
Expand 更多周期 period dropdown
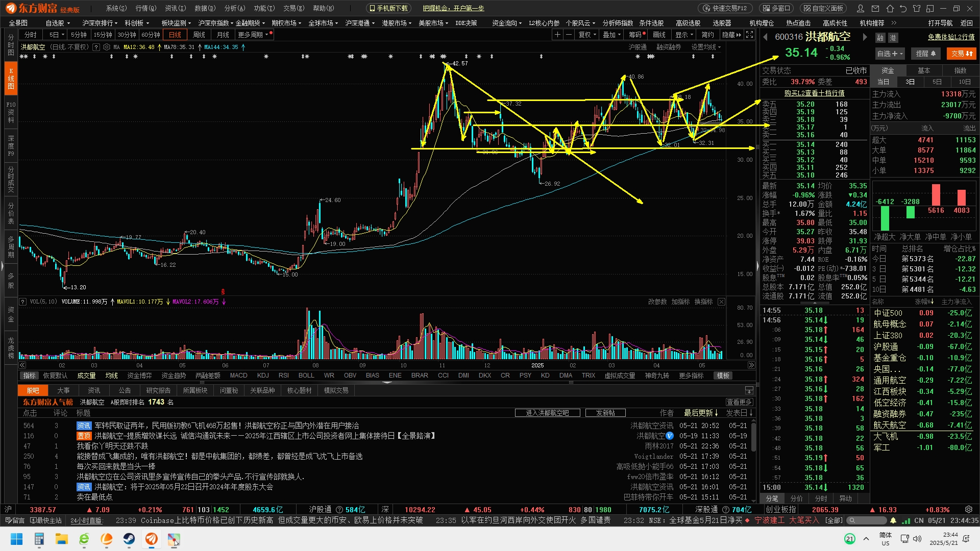pos(254,35)
